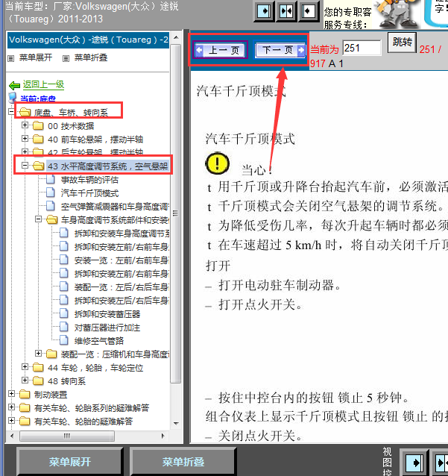Click the page number field showing 251

pyautogui.click(x=362, y=48)
